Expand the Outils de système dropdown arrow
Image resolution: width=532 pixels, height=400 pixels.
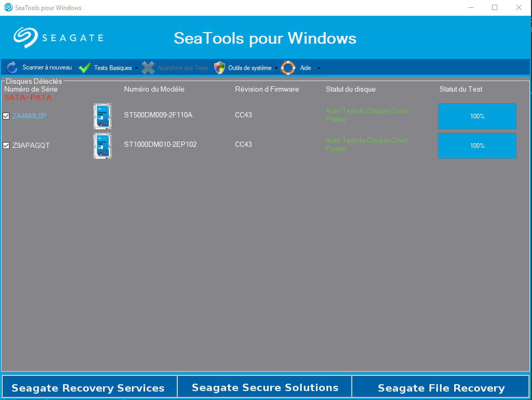pos(276,68)
